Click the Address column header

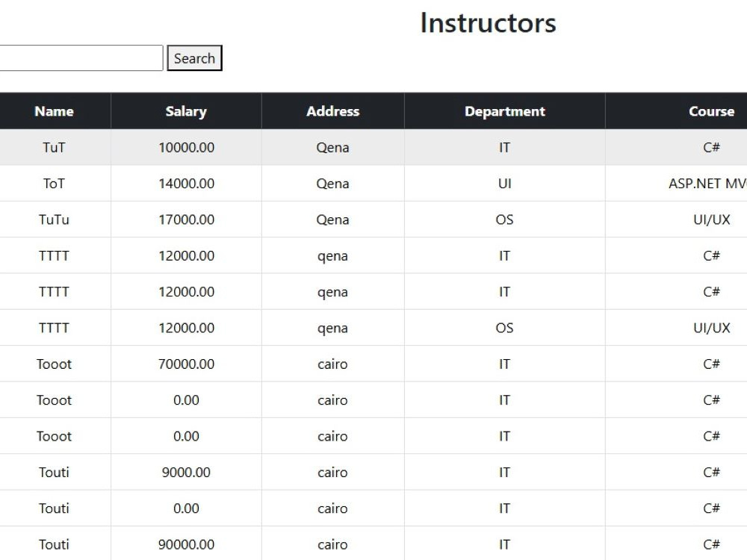coord(333,111)
